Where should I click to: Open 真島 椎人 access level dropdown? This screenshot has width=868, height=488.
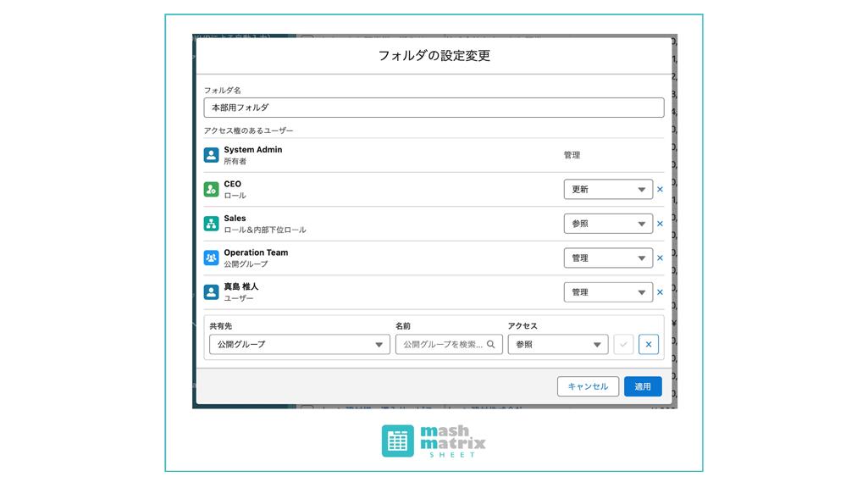coord(607,292)
